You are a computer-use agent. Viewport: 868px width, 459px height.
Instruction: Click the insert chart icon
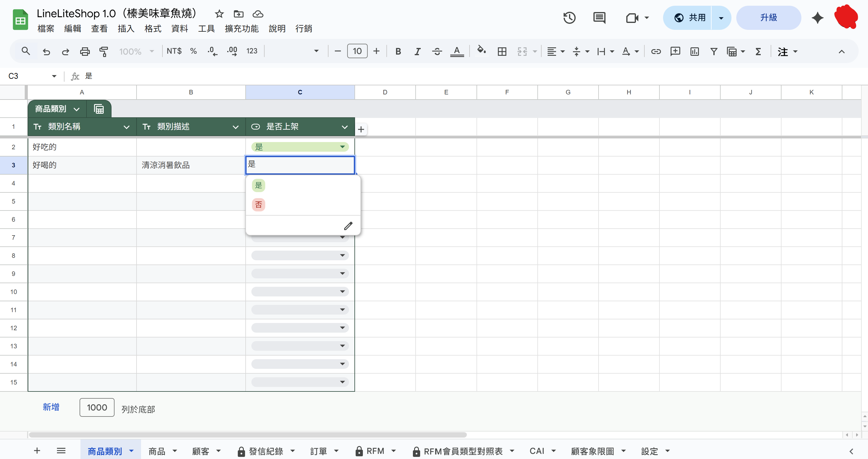click(694, 51)
